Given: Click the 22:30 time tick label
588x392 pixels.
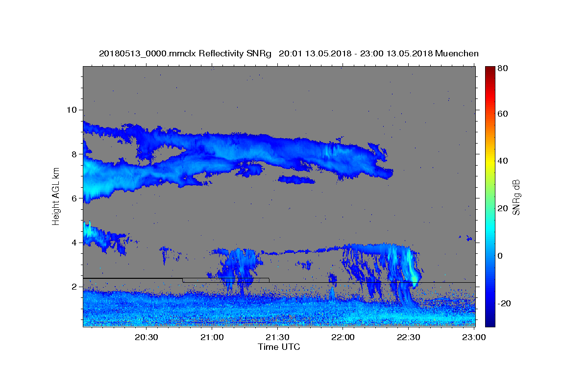Looking at the screenshot, I should (x=409, y=337).
